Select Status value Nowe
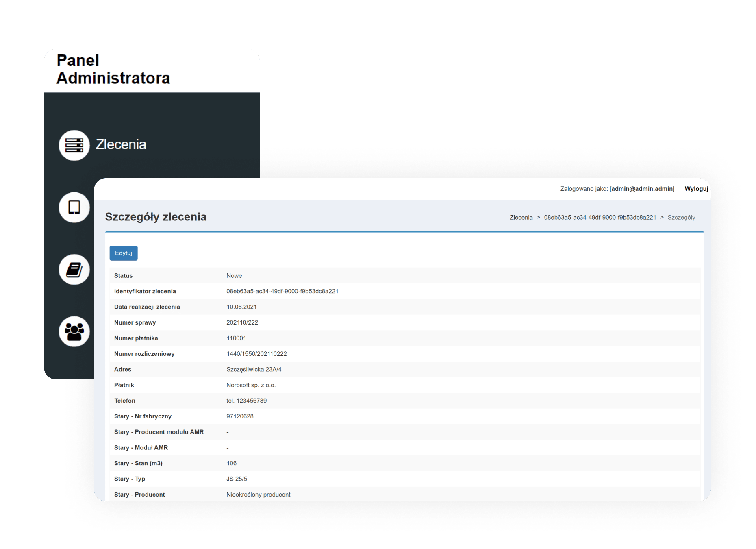This screenshot has width=756, height=549. pyautogui.click(x=234, y=276)
